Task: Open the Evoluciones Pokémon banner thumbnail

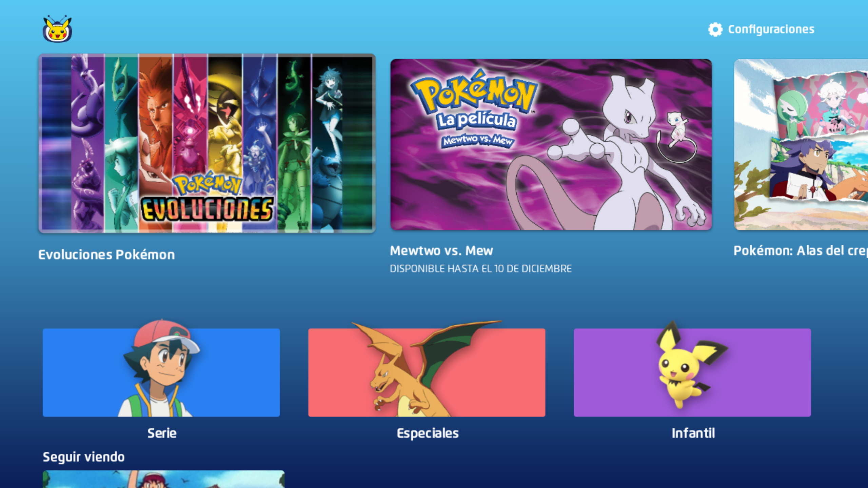Action: pos(207,143)
